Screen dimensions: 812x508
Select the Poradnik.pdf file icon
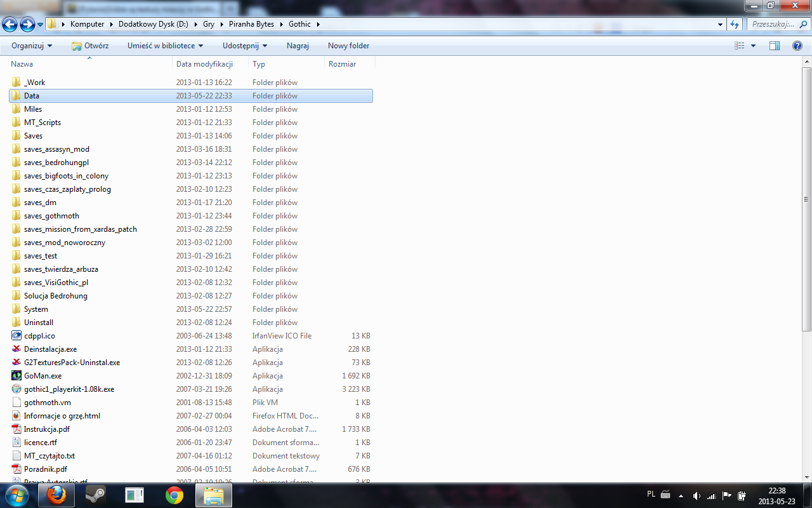pyautogui.click(x=16, y=469)
